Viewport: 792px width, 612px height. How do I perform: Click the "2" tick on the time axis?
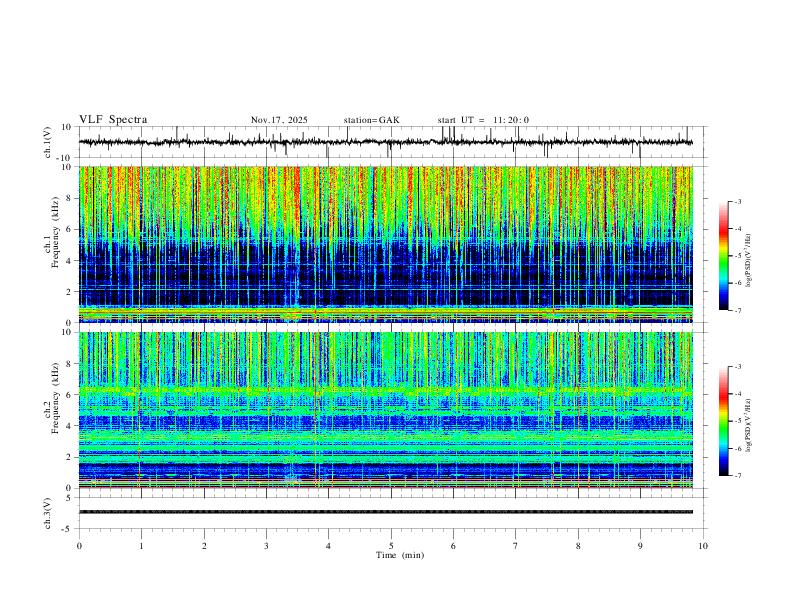(204, 546)
